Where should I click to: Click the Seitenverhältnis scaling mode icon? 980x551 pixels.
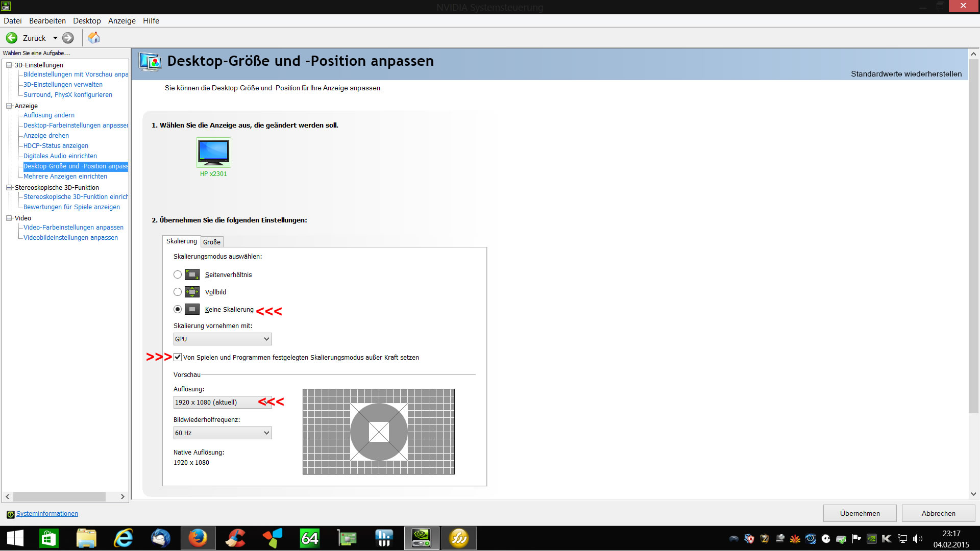[192, 274]
